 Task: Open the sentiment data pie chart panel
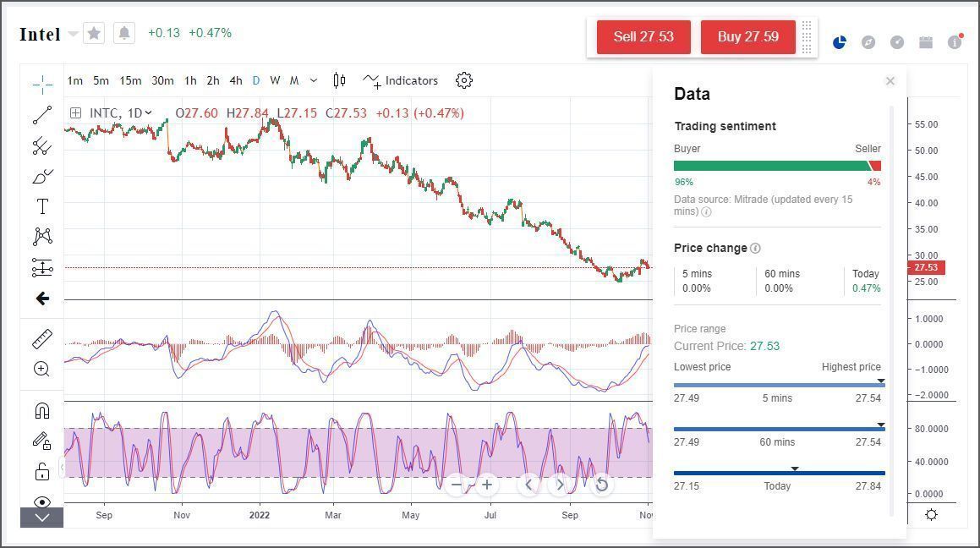tap(839, 41)
